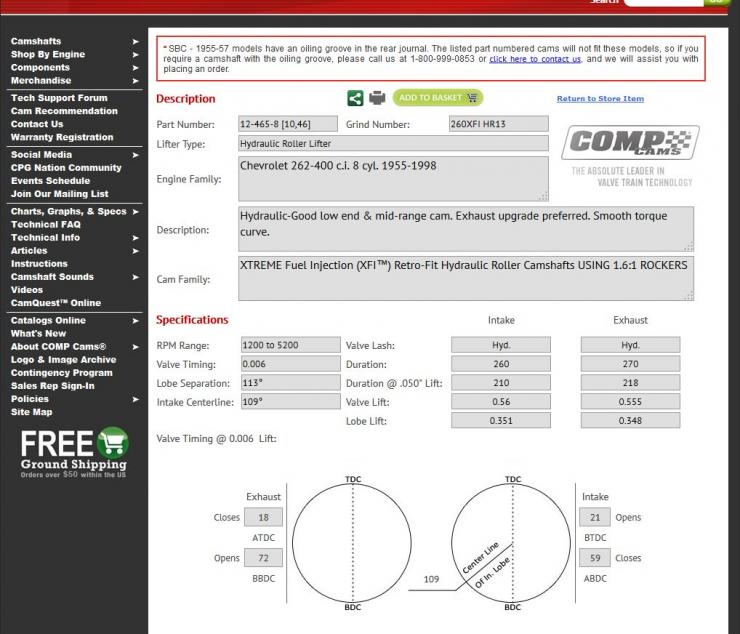The image size is (740, 634).
Task: Click the resize handle of Engine Family box
Action: (544, 197)
